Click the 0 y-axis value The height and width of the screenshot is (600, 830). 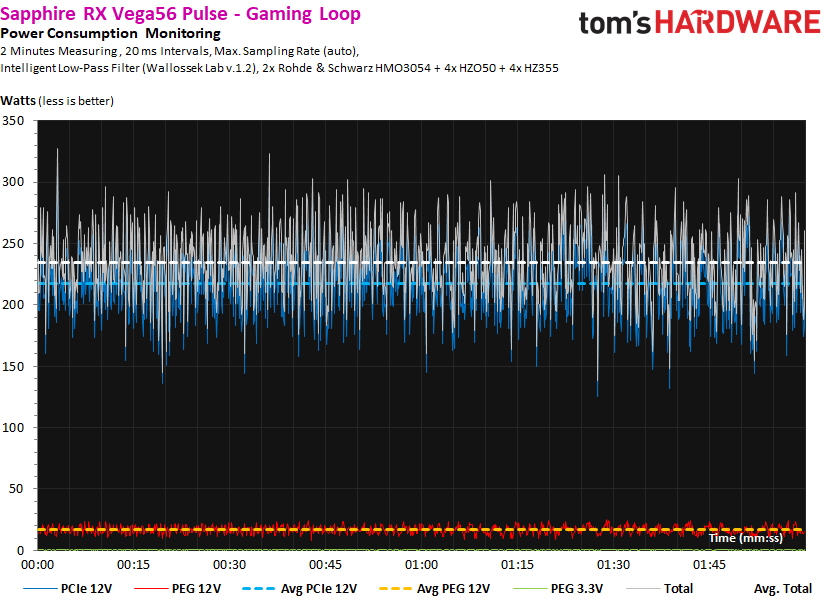[20, 551]
